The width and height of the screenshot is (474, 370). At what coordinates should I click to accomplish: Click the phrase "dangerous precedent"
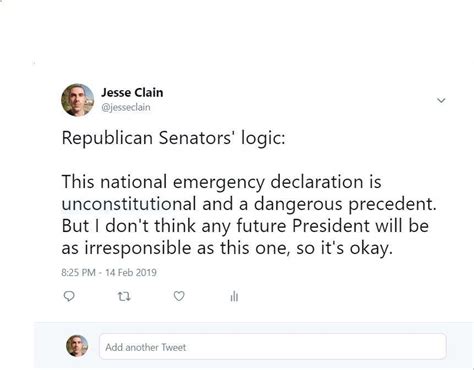345,204
